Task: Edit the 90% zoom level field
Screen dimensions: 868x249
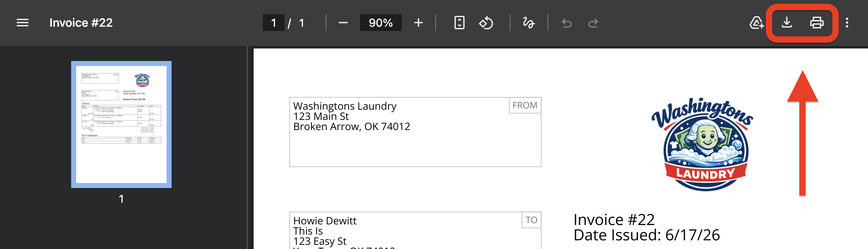Action: click(x=381, y=23)
